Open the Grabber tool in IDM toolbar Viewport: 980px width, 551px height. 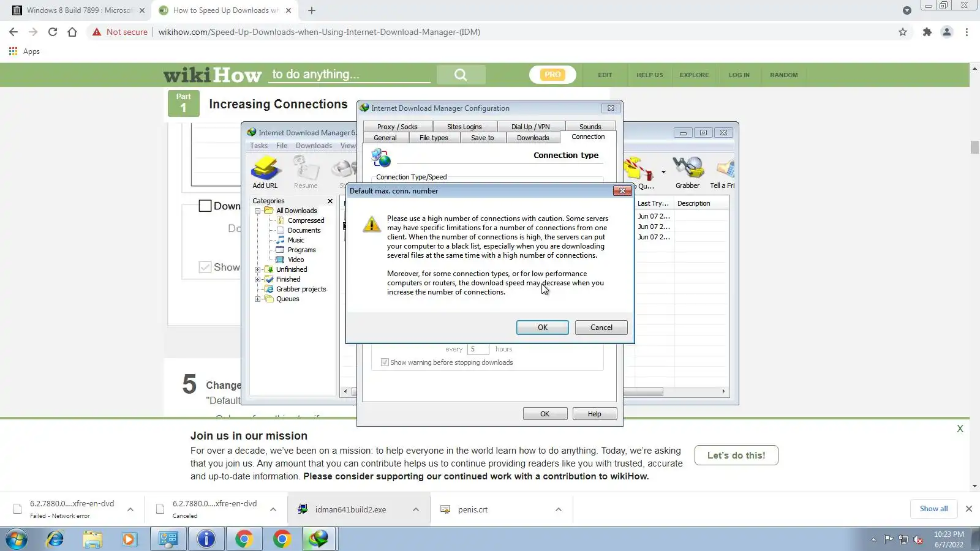tap(687, 172)
